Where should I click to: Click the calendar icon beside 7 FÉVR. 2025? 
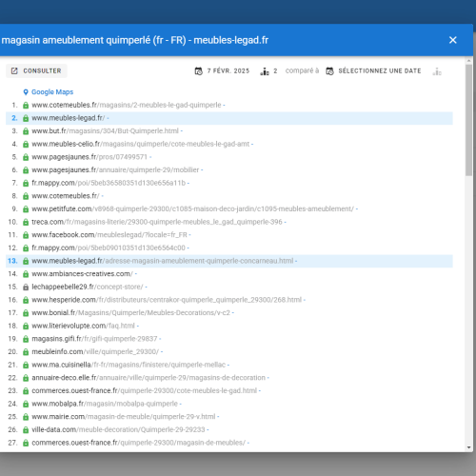coord(199,71)
